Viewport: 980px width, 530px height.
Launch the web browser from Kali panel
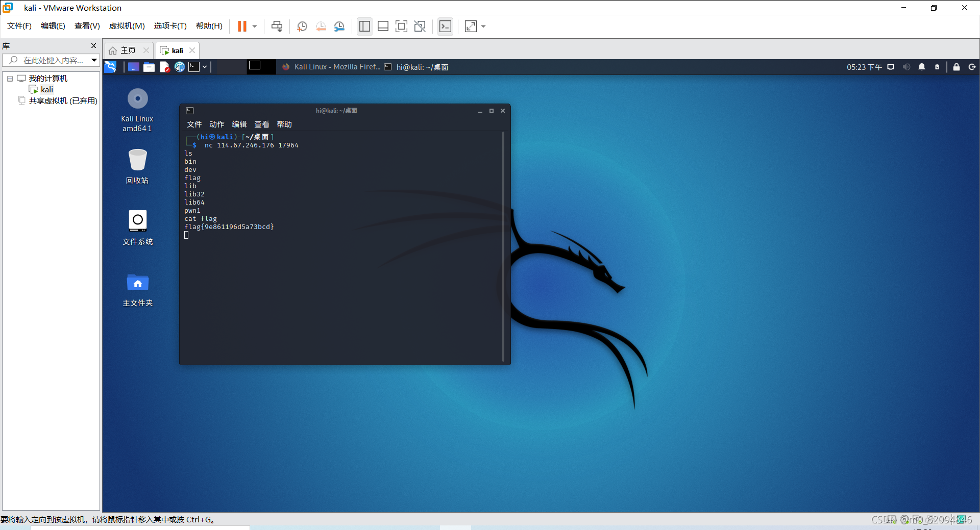(x=180, y=67)
